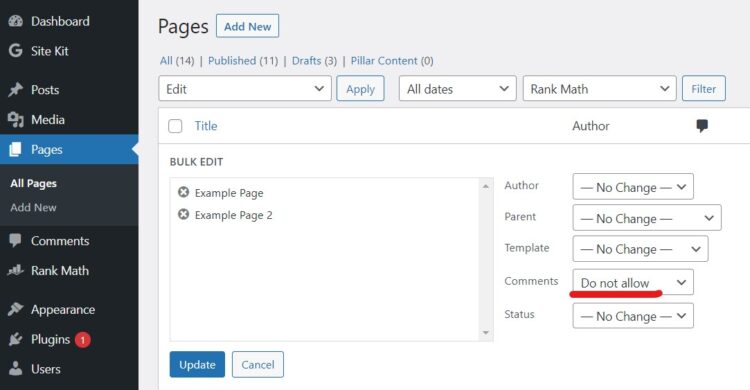This screenshot has width=750, height=390.
Task: Click the Plugins update count badge
Action: tap(82, 340)
